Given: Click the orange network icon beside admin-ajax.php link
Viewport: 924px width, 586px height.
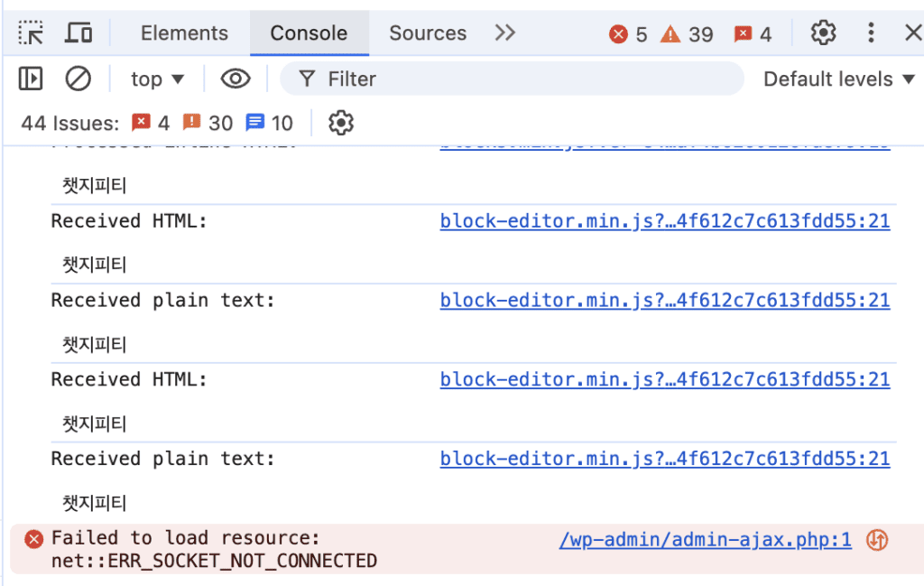Looking at the screenshot, I should click(x=877, y=539).
